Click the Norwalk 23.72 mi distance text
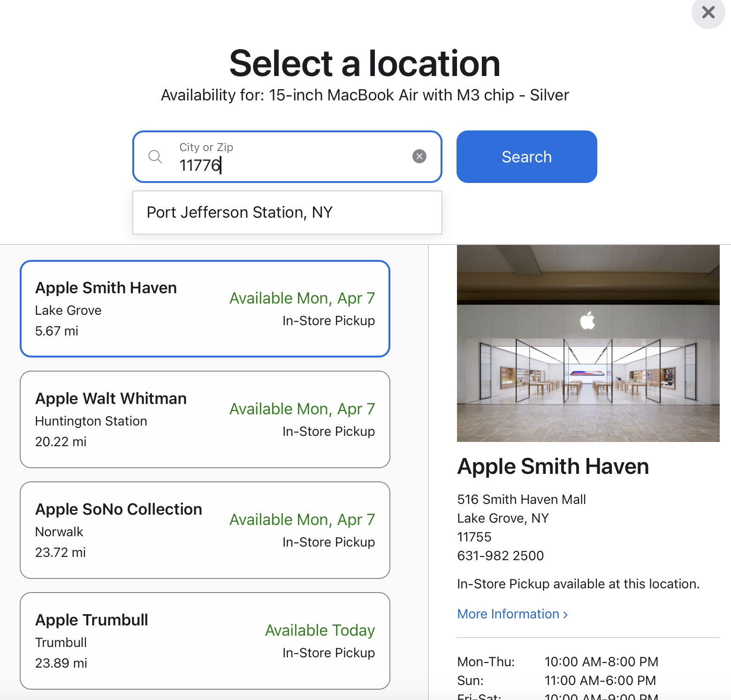Image resolution: width=731 pixels, height=700 pixels. [x=61, y=553]
